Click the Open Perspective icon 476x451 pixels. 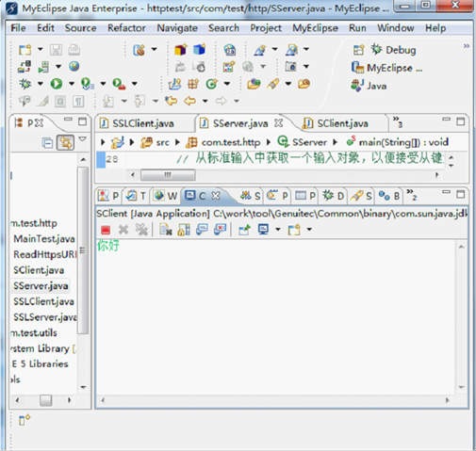point(358,50)
